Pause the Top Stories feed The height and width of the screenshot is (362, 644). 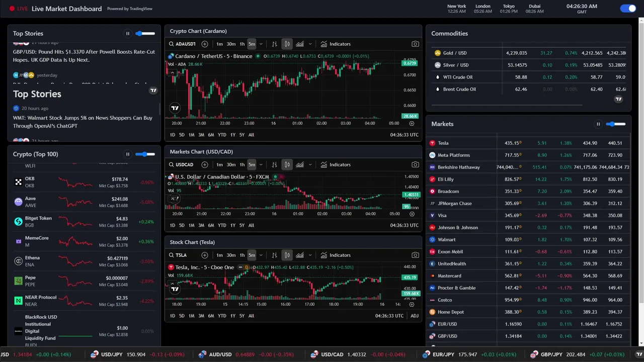click(x=128, y=34)
